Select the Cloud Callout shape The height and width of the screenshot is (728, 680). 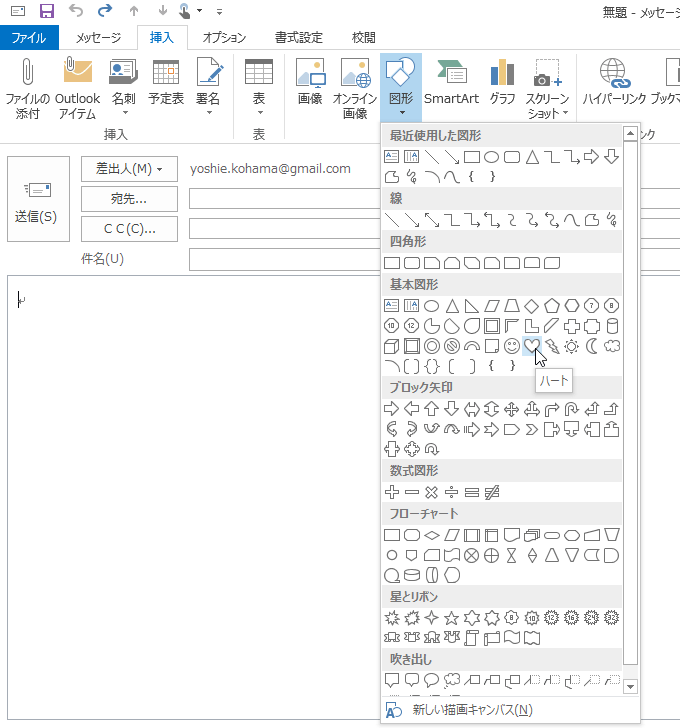click(452, 681)
